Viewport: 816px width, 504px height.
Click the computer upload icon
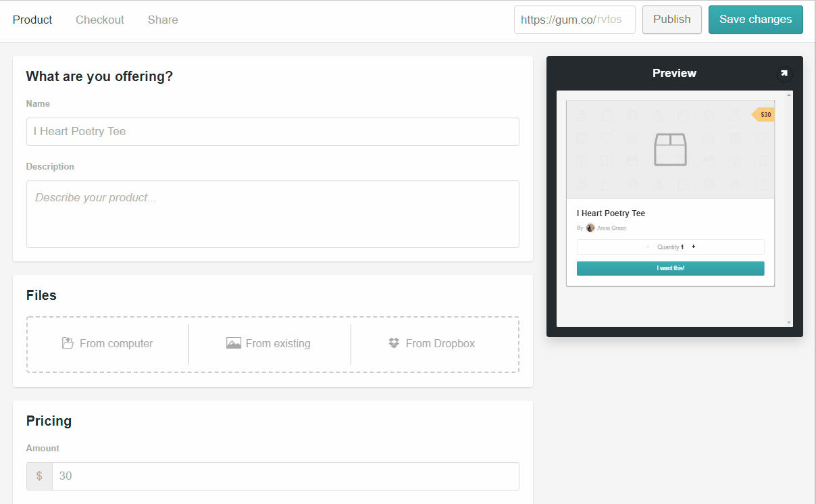68,343
